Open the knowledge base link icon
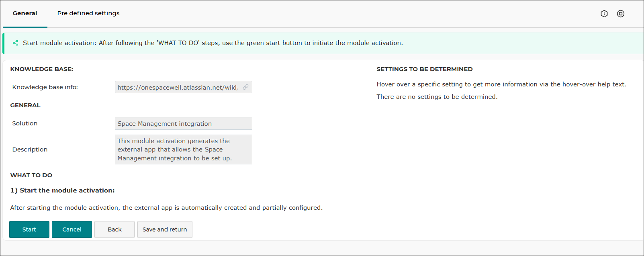The image size is (644, 256). 245,87
